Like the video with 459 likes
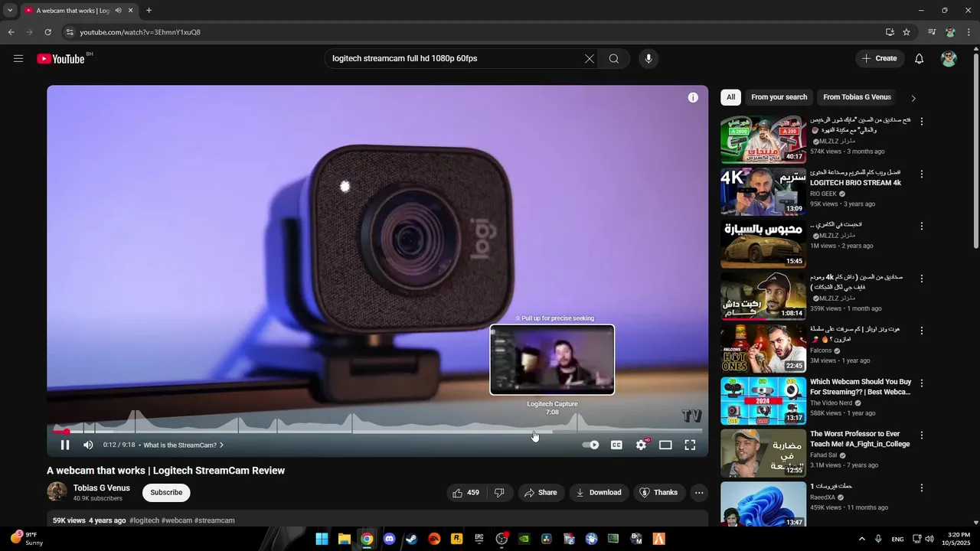The width and height of the screenshot is (980, 551). [x=465, y=493]
